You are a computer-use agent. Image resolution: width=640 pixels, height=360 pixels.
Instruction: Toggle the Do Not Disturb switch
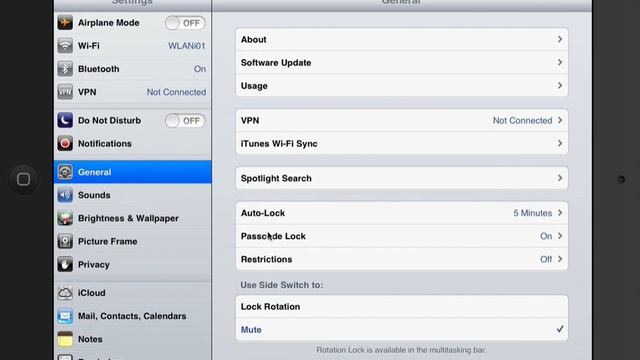[185, 121]
